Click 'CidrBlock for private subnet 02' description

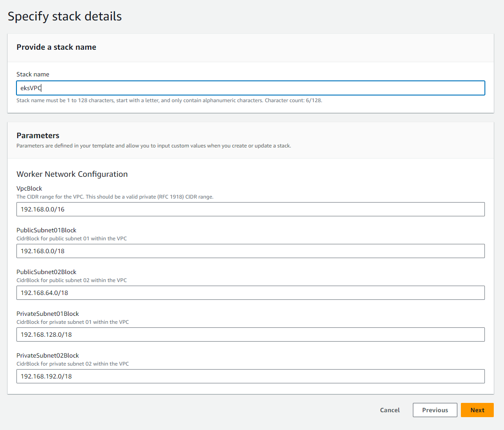coord(72,364)
